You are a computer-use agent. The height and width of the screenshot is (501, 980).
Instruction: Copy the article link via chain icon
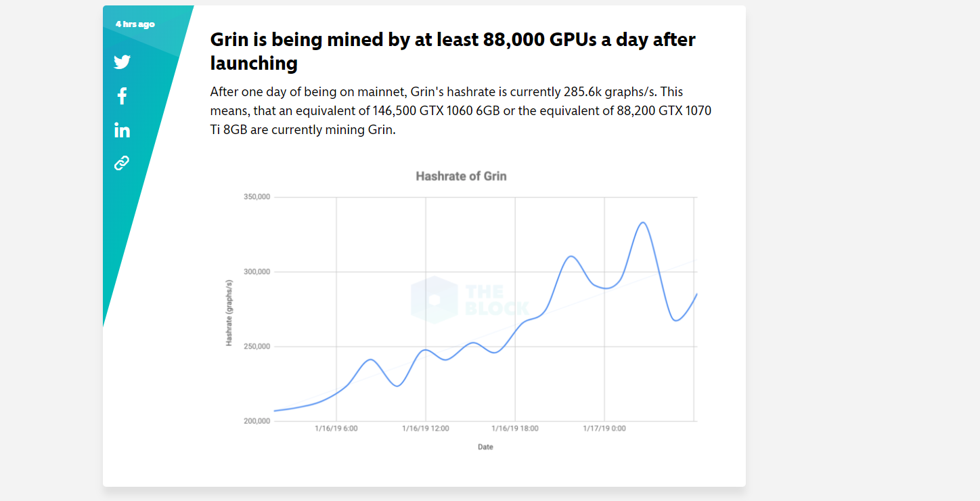click(x=122, y=162)
